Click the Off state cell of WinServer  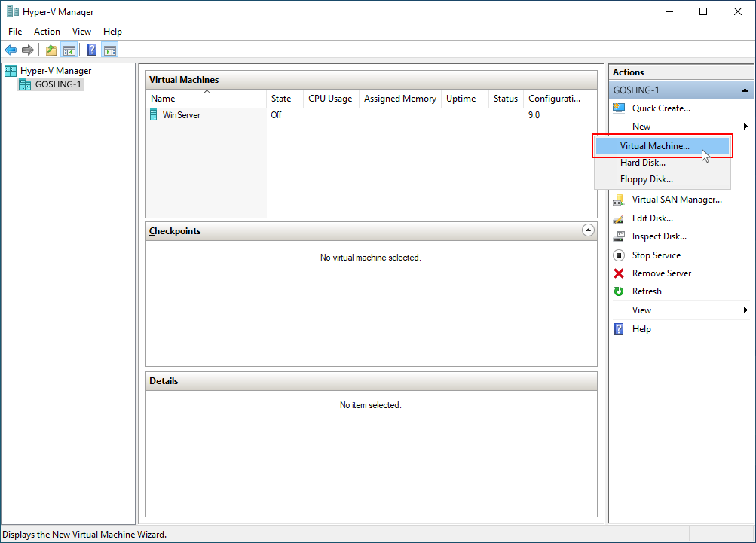(x=276, y=114)
